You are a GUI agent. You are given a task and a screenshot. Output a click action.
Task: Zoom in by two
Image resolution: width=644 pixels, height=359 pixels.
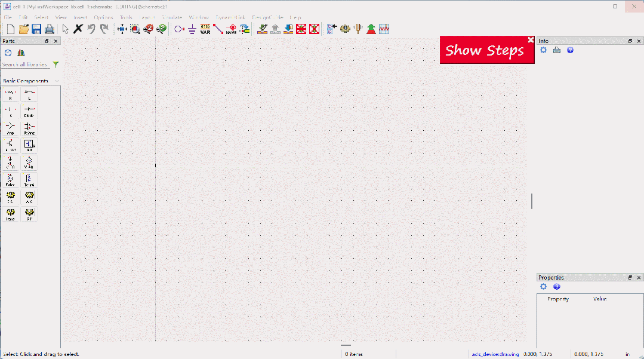[148, 29]
